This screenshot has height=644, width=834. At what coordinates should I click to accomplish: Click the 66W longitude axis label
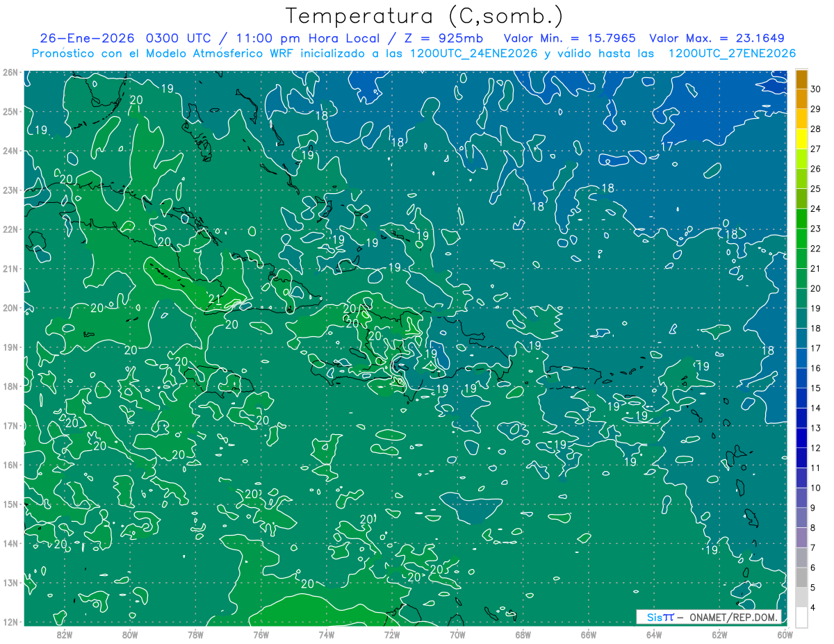pos(589,634)
